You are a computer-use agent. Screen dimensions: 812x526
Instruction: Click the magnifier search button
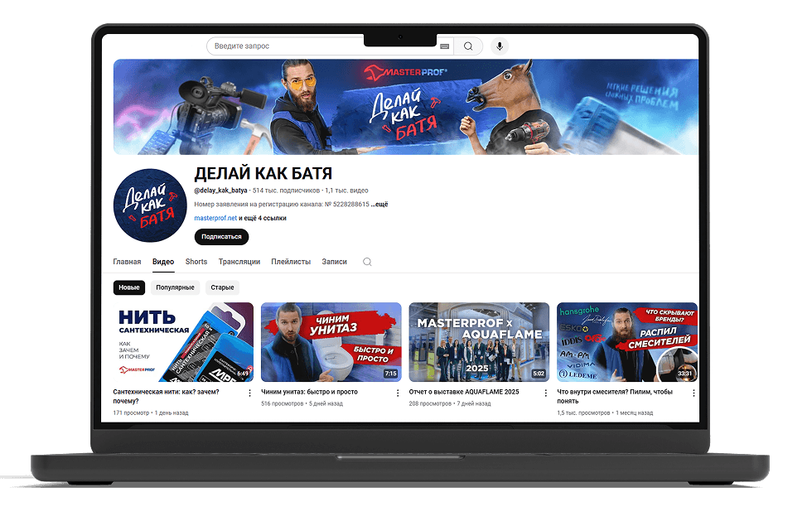[468, 46]
